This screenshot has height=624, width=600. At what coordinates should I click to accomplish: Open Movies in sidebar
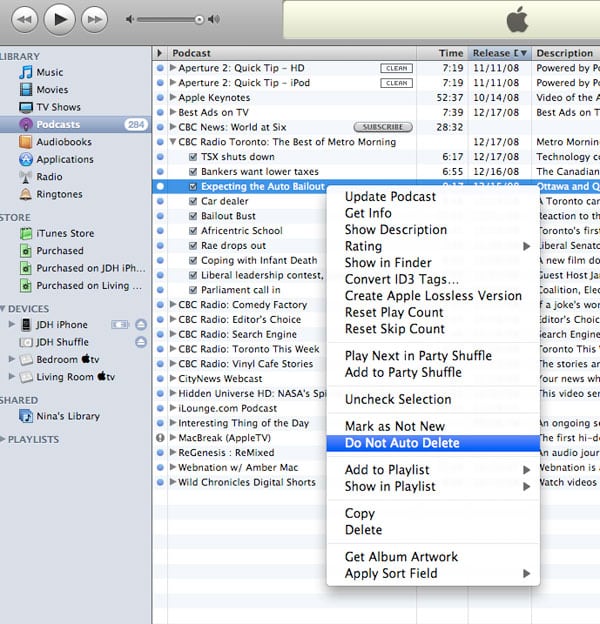click(x=52, y=90)
